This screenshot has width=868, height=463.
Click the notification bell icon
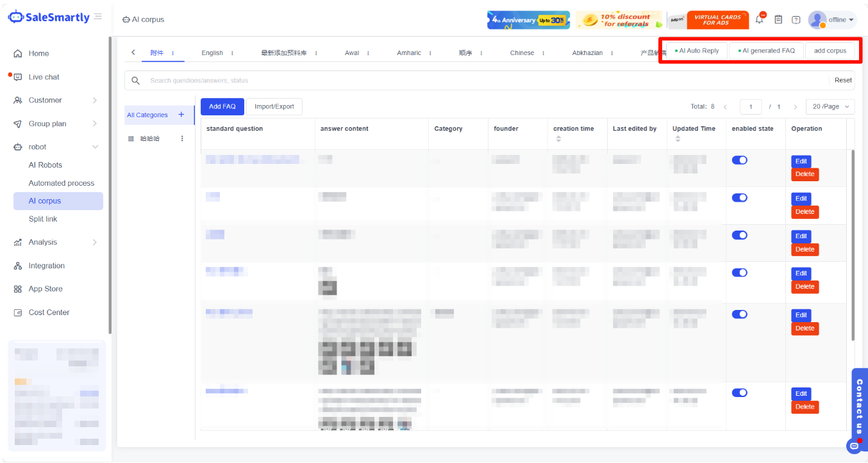coord(760,20)
